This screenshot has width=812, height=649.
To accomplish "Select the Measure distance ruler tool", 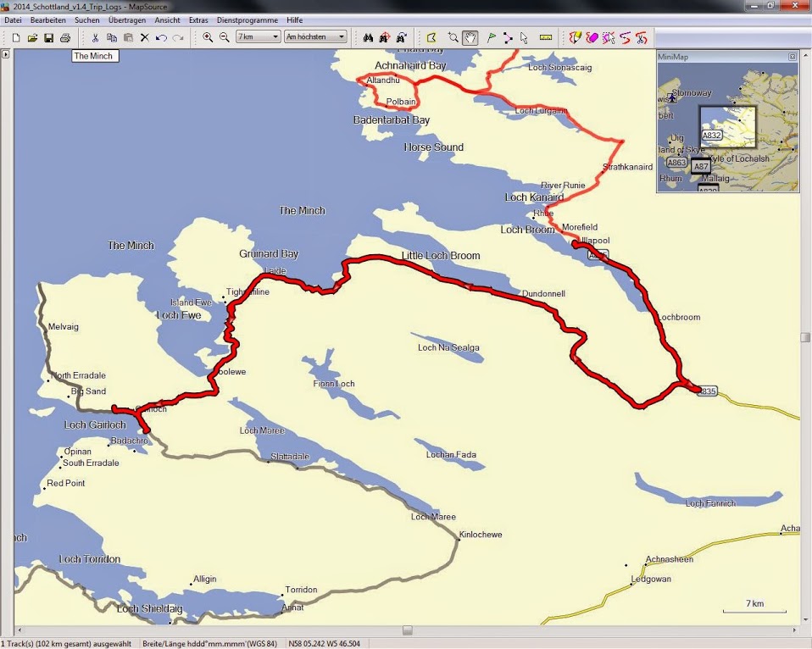I will pyautogui.click(x=545, y=37).
